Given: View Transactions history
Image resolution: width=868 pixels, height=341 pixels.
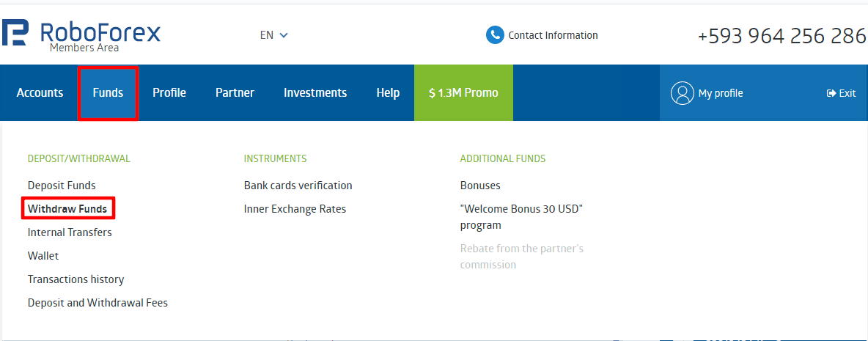Looking at the screenshot, I should click(x=76, y=279).
